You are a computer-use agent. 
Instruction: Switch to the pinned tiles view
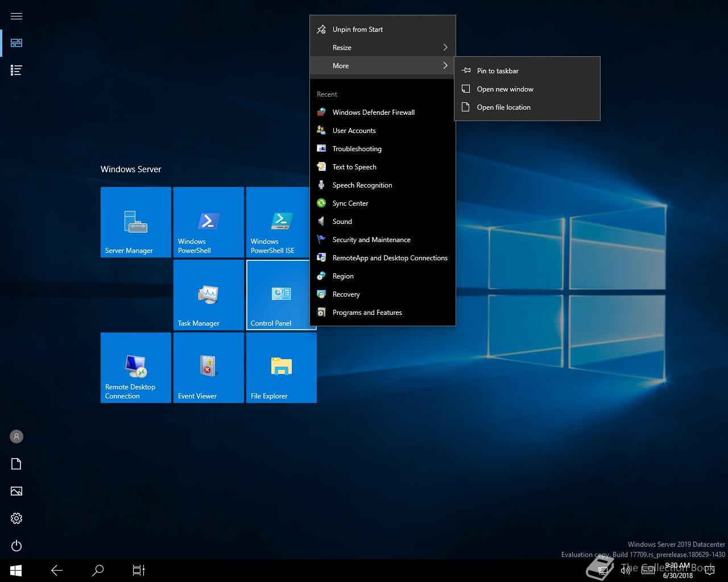16,43
